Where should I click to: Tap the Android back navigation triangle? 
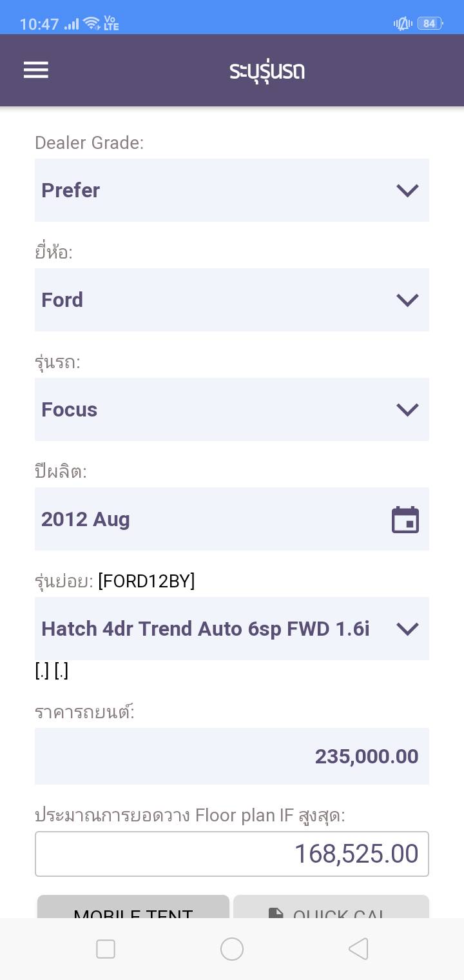pos(358,948)
